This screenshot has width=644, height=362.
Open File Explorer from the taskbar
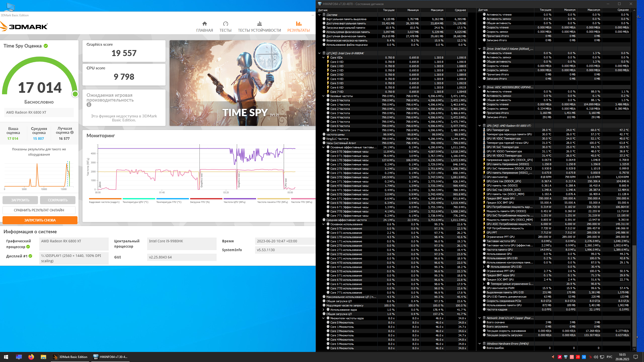(x=43, y=357)
